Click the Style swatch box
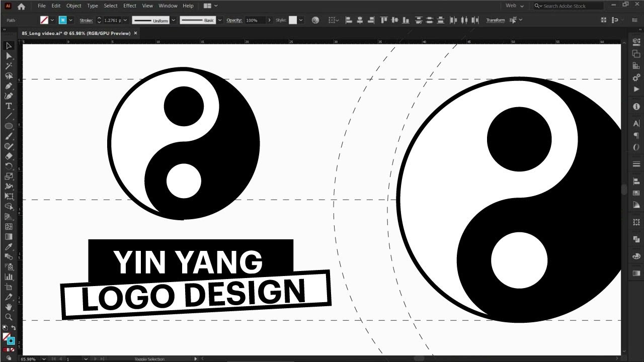Screen dimensions: 644x362 pyautogui.click(x=293, y=20)
